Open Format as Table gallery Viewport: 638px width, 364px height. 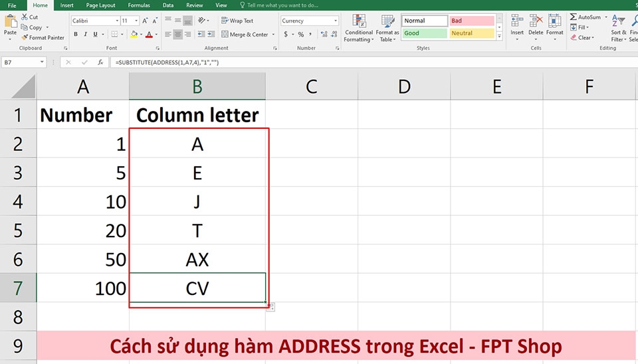point(387,28)
